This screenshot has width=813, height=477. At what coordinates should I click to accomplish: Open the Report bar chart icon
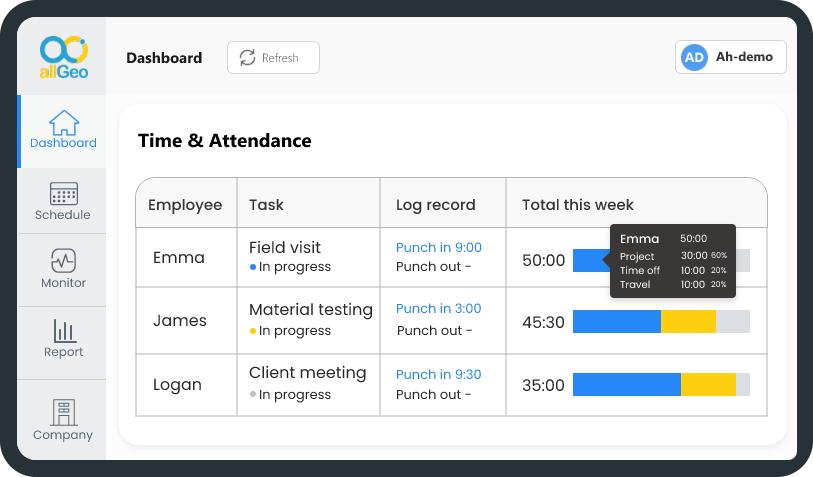click(x=64, y=330)
